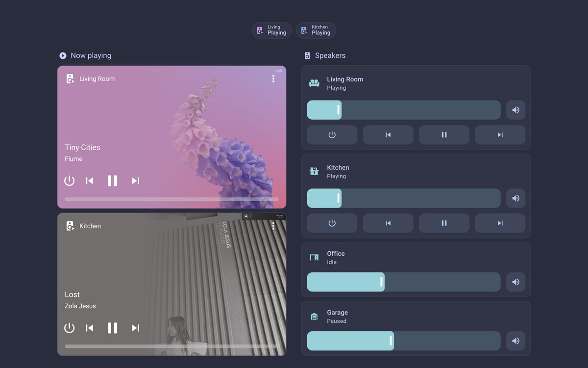Click the Kitchen icon in Speakers list
The width and height of the screenshot is (588, 368).
[314, 171]
